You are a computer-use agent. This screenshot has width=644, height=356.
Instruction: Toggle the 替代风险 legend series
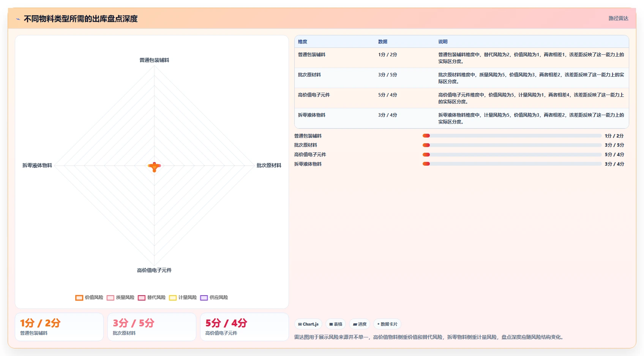pos(152,297)
